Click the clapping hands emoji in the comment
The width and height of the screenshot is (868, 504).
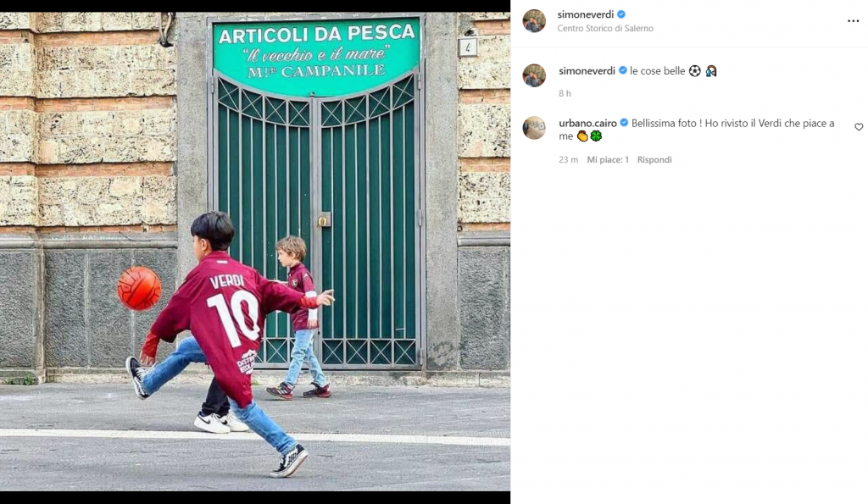click(582, 136)
